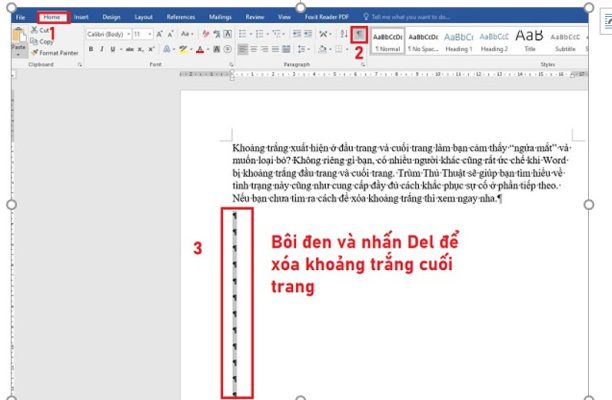Switch to the View tab
612x400 pixels.
tap(284, 17)
